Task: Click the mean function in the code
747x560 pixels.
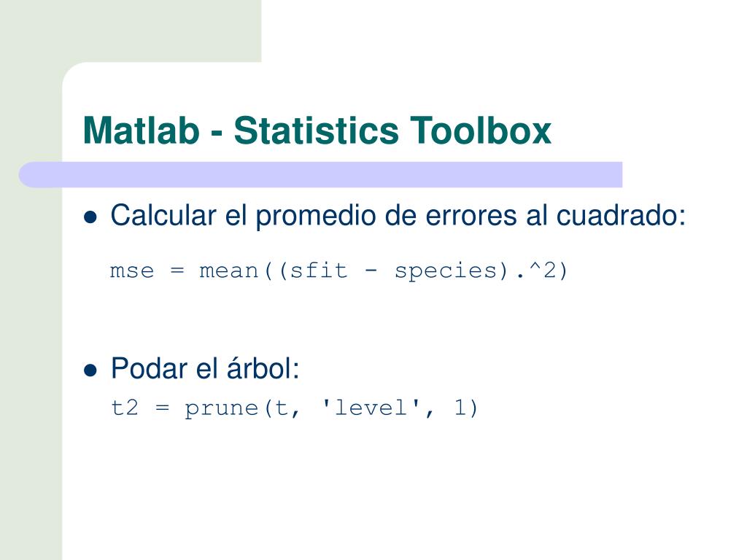Action: [228, 271]
